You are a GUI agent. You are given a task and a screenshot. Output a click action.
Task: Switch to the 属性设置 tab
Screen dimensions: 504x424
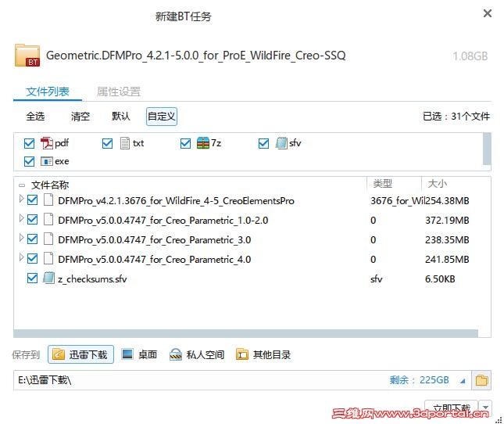[x=119, y=92]
